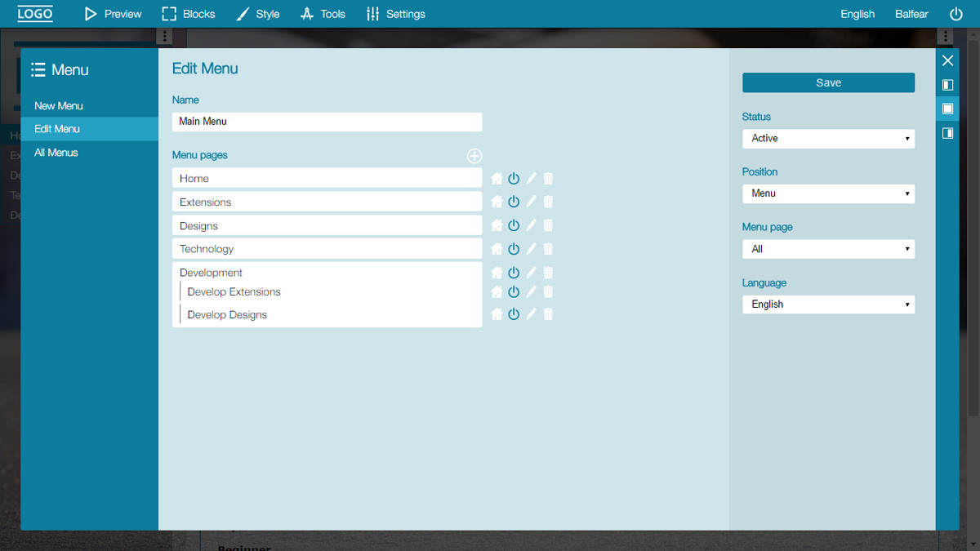Open the Language dropdown showing English

(828, 304)
